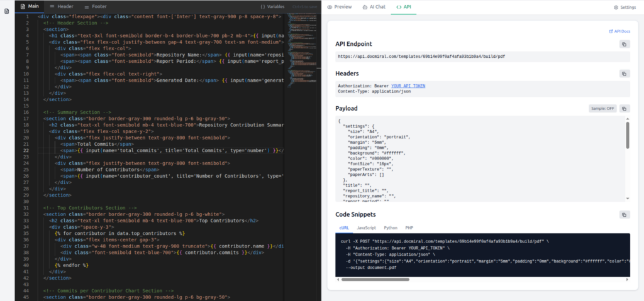Click the '{% endfor %}' line

tap(72, 265)
